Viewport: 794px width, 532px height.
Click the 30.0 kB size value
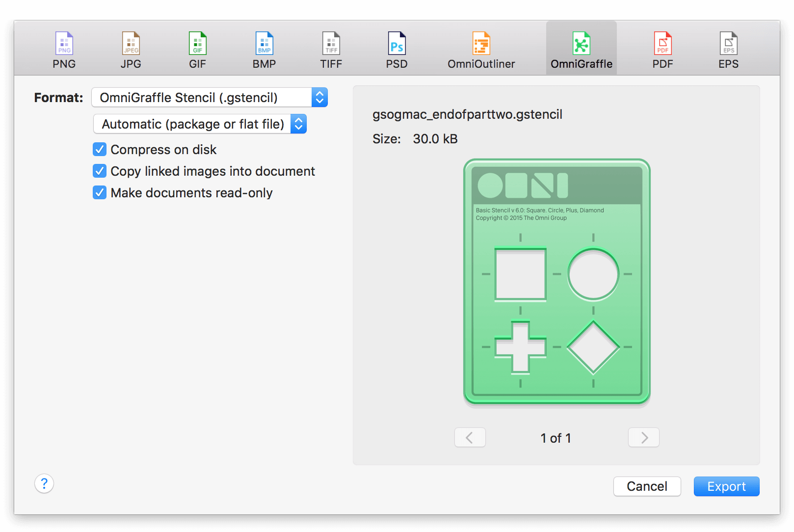tap(435, 139)
